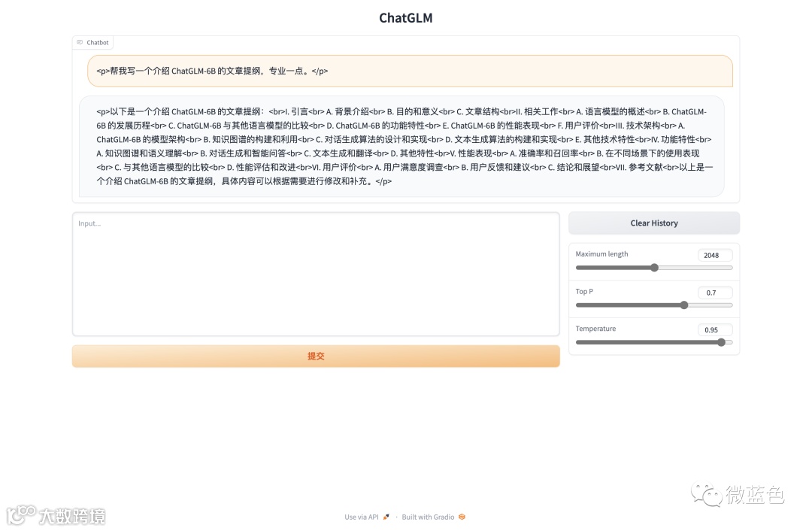Click the Chatbot label text
This screenshot has height=531, width=812.
point(97,42)
